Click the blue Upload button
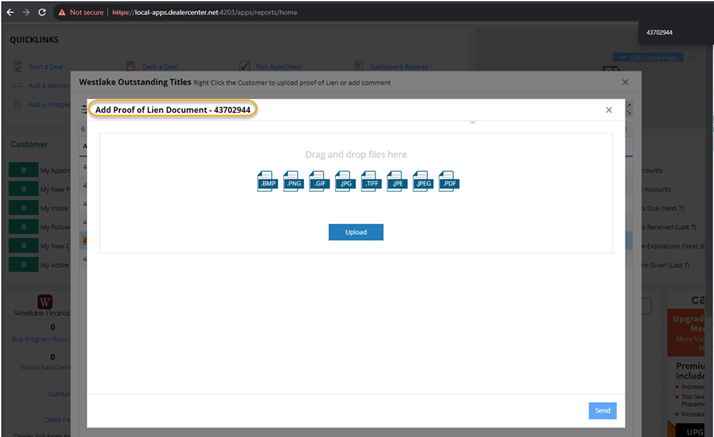This screenshot has width=714, height=437. pos(356,232)
